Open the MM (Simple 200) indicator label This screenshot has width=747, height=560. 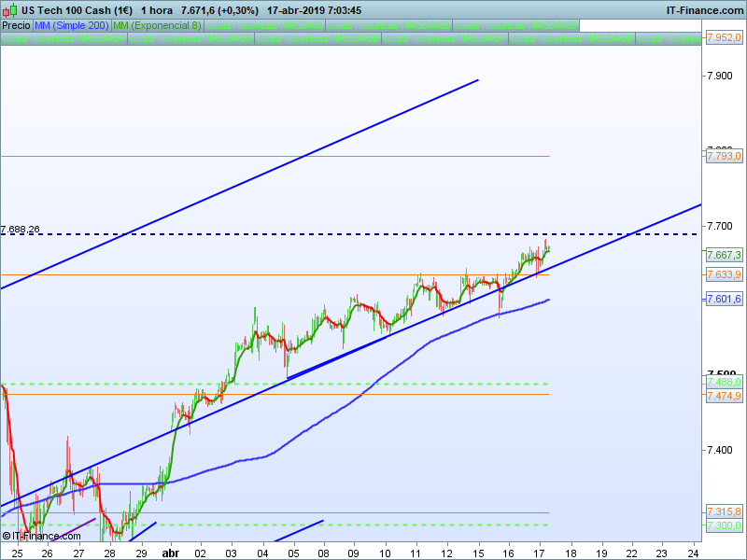click(x=72, y=25)
